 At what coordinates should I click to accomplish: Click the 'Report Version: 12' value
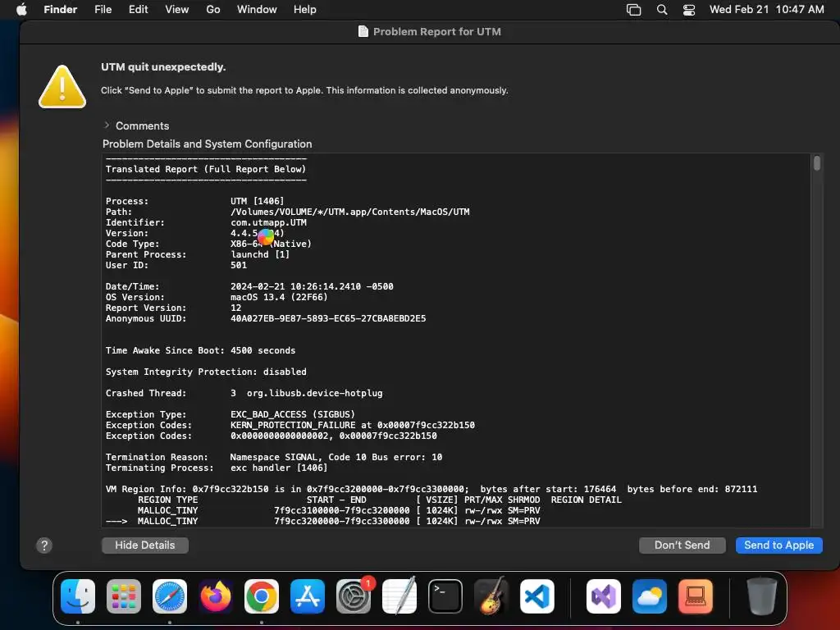click(235, 308)
